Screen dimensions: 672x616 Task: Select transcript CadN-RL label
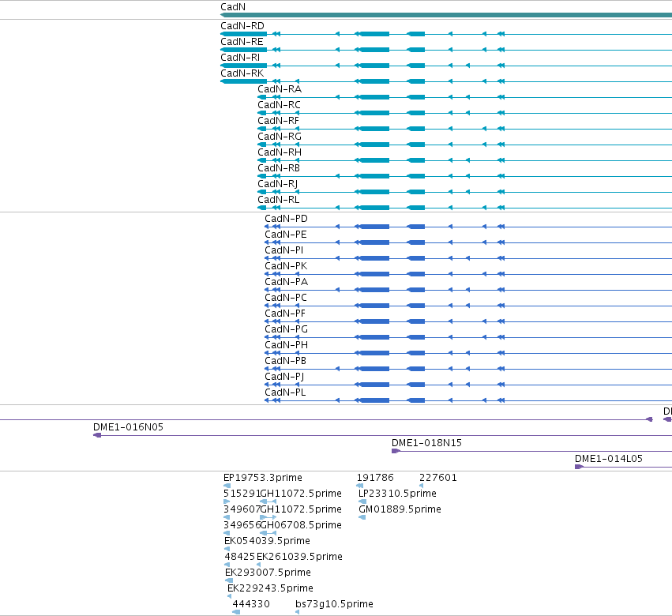(x=279, y=200)
